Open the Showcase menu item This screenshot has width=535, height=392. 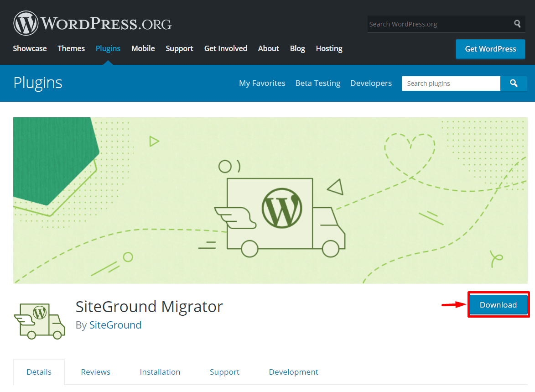coord(30,48)
